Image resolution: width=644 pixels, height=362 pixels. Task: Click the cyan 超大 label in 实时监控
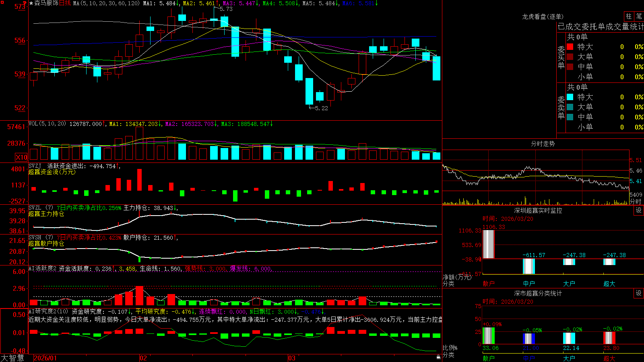click(x=609, y=284)
